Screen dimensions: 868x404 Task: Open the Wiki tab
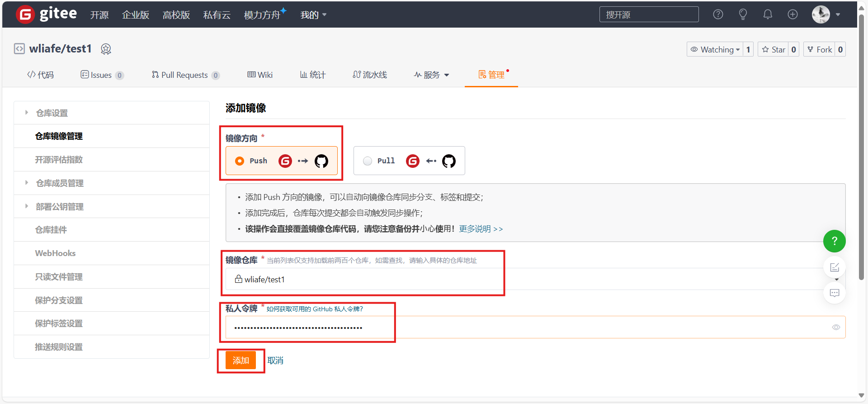pos(260,75)
